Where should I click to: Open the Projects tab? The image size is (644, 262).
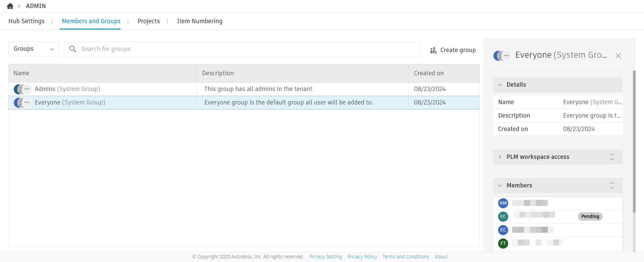pos(149,21)
